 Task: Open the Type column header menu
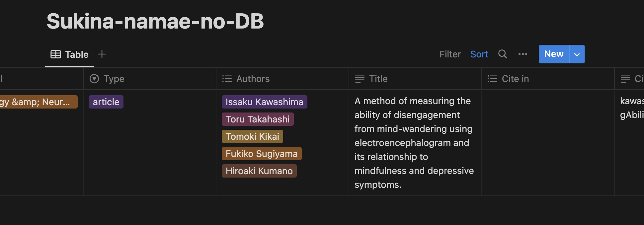[x=114, y=79]
